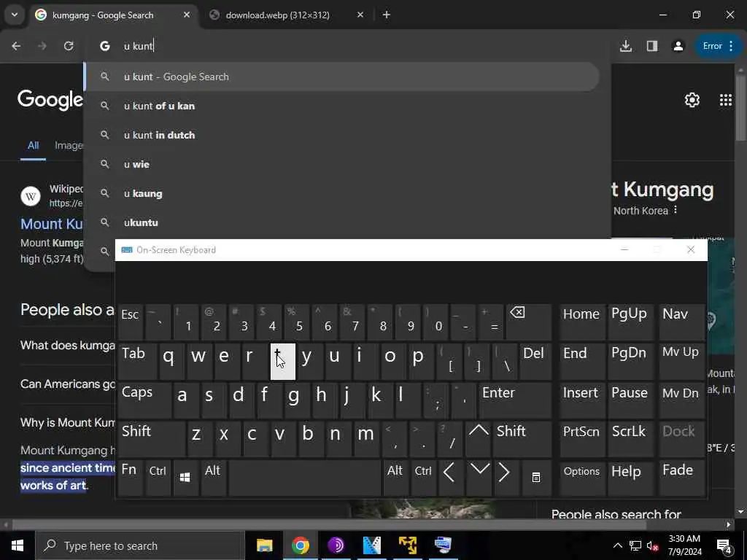This screenshot has width=747, height=560.
Task: Click the right arrow key on keyboard
Action: tap(506, 478)
